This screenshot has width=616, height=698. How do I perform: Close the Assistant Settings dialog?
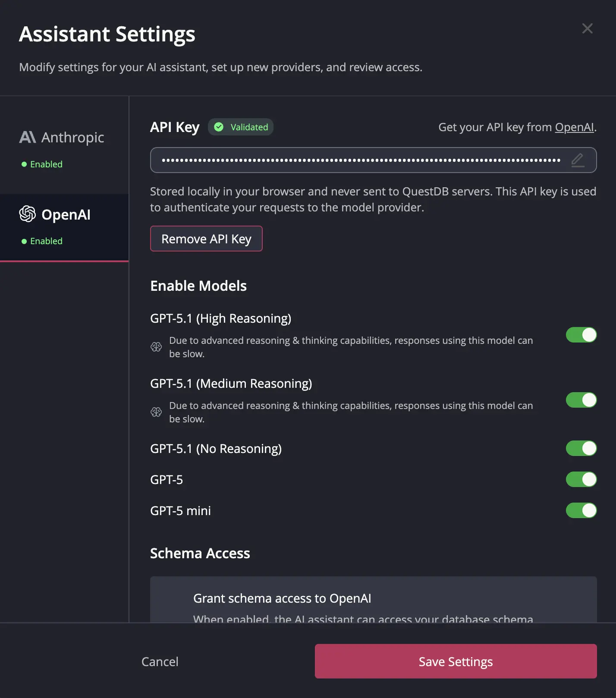click(x=587, y=28)
